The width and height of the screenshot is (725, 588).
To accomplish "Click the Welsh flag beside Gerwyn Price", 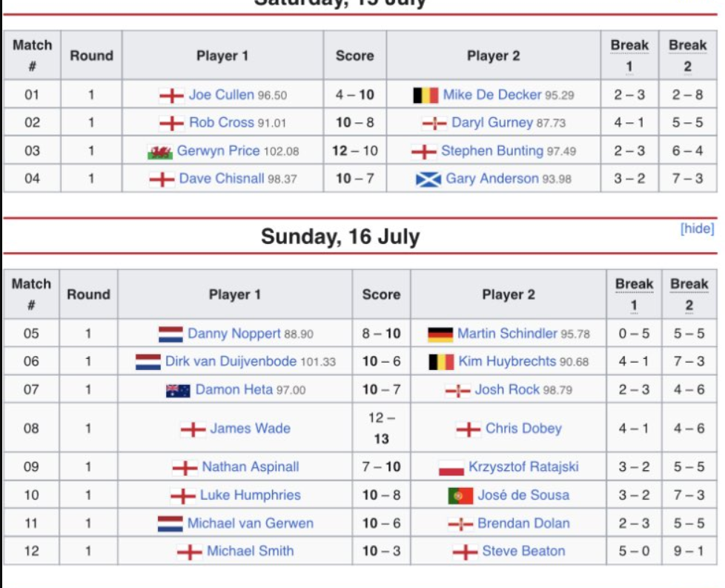I will (x=160, y=151).
